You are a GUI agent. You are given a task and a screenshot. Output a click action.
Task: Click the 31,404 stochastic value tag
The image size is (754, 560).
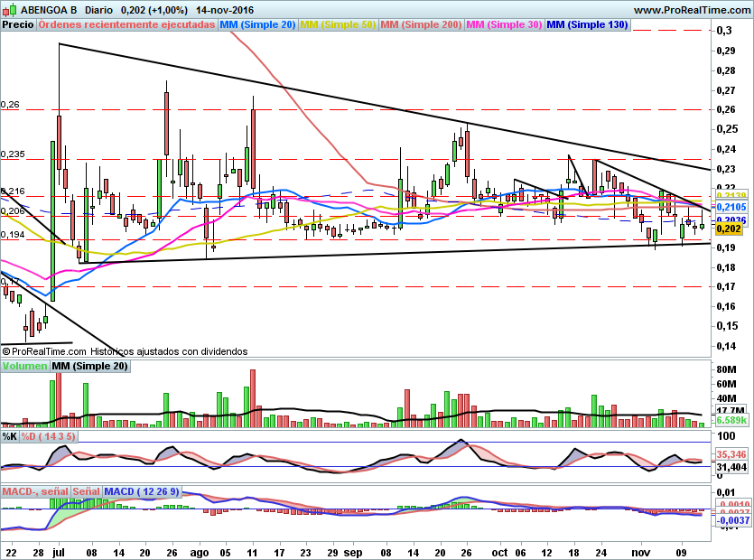[731, 467]
